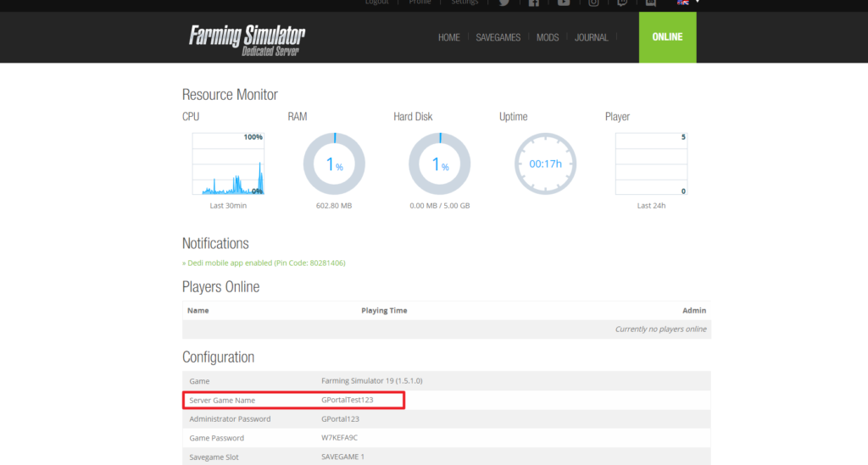Click the 'Last 30min' CPU caption
This screenshot has height=465, width=868.
click(228, 206)
